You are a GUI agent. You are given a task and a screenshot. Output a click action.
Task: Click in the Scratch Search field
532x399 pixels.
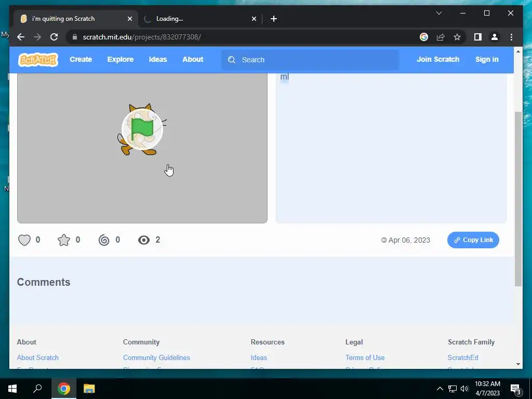pyautogui.click(x=310, y=60)
